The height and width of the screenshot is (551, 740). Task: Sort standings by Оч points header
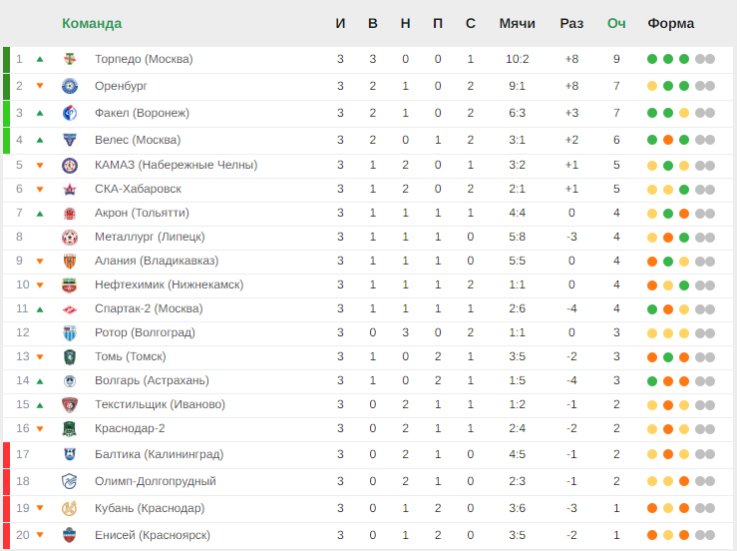pyautogui.click(x=617, y=23)
